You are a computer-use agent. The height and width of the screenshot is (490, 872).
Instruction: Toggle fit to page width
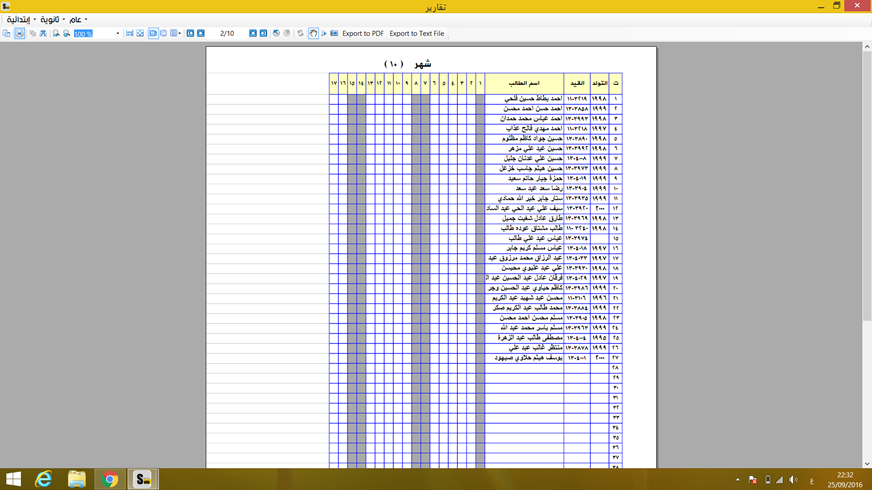(129, 33)
